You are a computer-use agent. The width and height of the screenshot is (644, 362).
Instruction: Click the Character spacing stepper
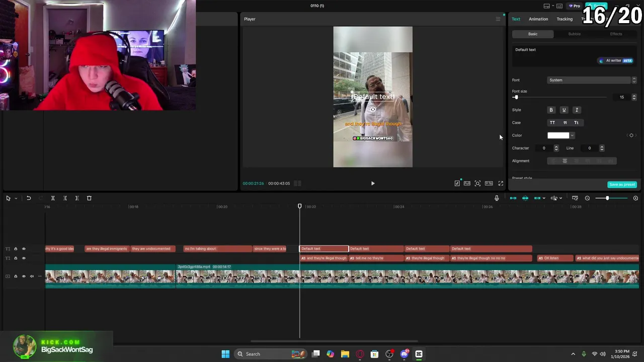(x=556, y=148)
